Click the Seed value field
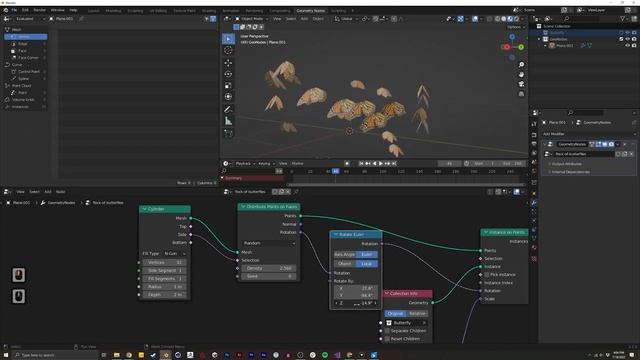Screen dimensions: 640x360 (x=268, y=277)
